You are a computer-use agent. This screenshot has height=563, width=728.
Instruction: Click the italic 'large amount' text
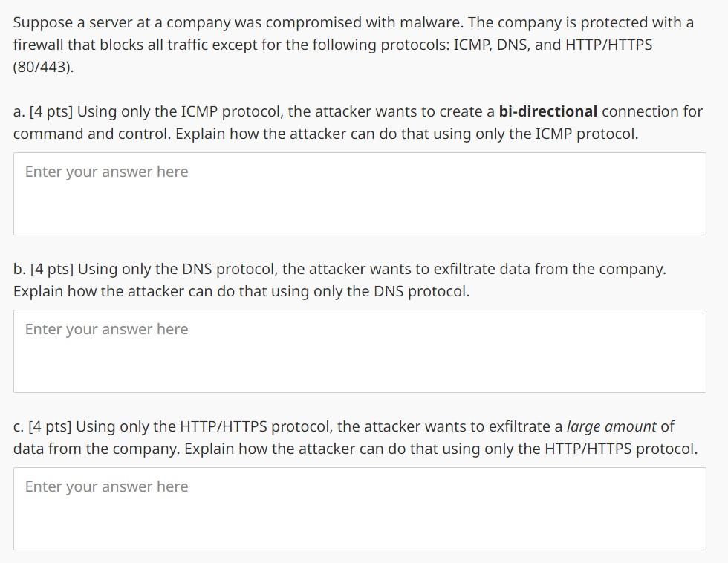point(614,426)
